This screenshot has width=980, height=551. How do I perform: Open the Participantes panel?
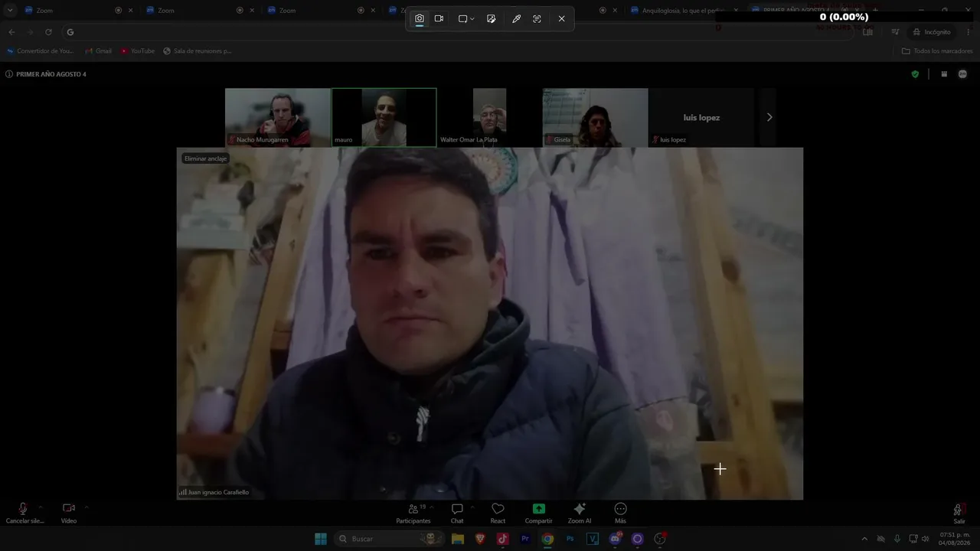(x=413, y=513)
